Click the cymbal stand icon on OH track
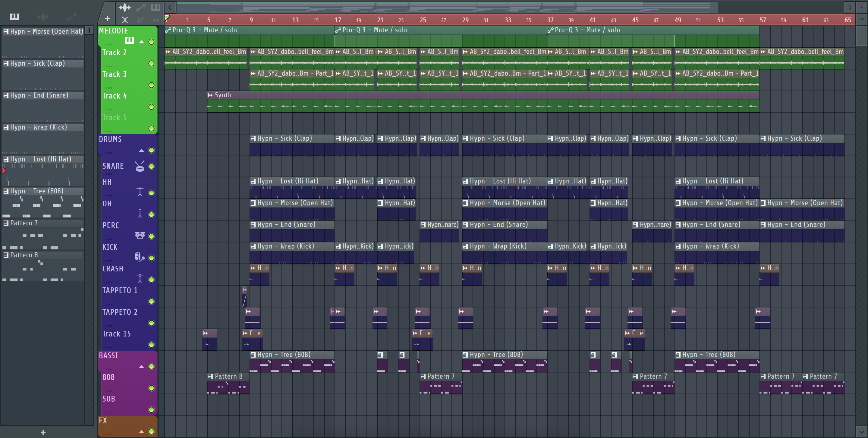 (x=140, y=214)
